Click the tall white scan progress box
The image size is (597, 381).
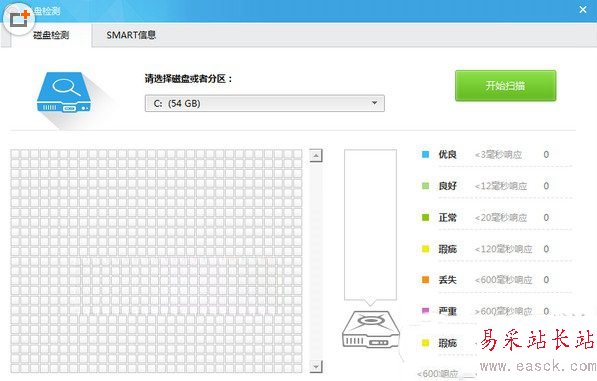(370, 225)
